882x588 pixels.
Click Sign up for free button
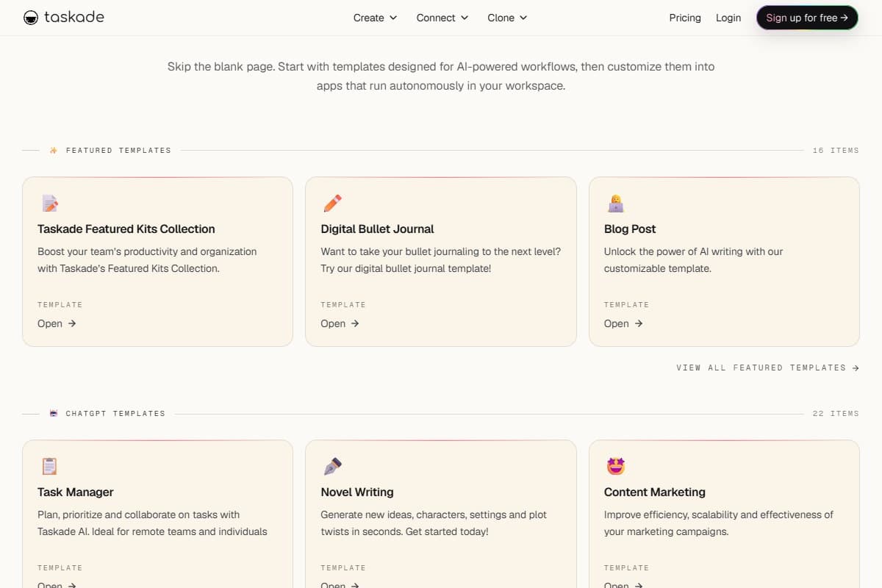pos(807,18)
